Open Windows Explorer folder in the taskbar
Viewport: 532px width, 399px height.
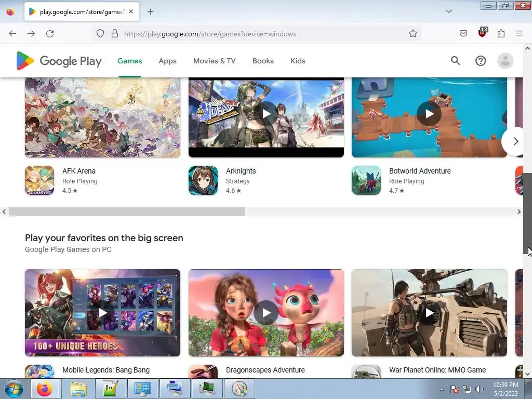(x=78, y=389)
